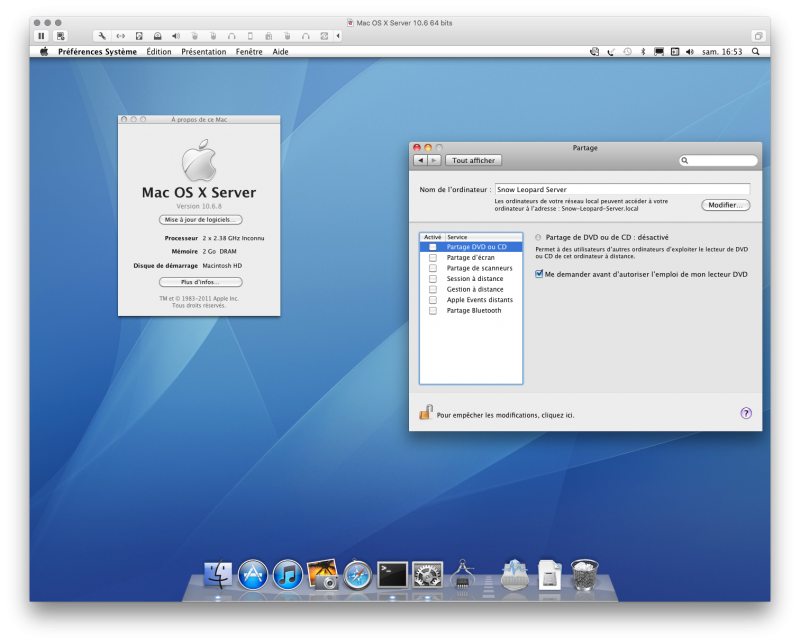
Task: Click the forward arrow in Partage window
Action: pyautogui.click(x=434, y=160)
